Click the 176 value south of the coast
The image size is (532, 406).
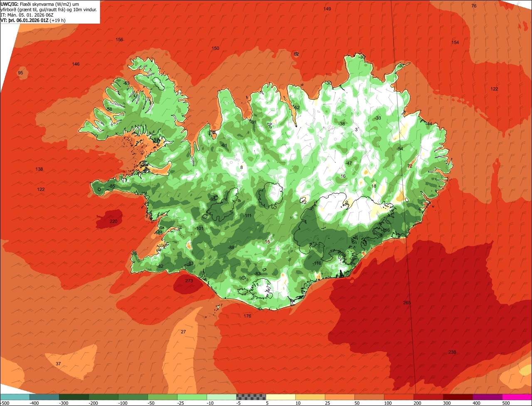click(247, 316)
